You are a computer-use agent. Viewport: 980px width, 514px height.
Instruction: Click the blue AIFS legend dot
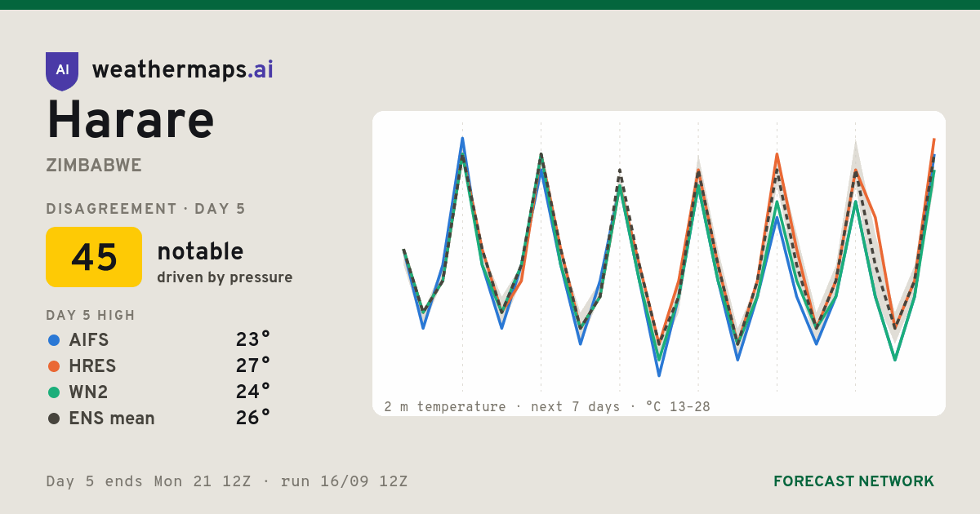(x=54, y=340)
